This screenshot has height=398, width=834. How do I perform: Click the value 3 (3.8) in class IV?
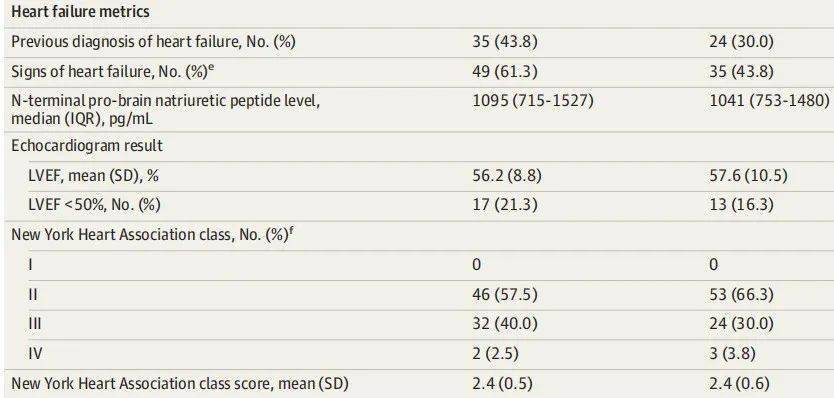click(x=732, y=353)
